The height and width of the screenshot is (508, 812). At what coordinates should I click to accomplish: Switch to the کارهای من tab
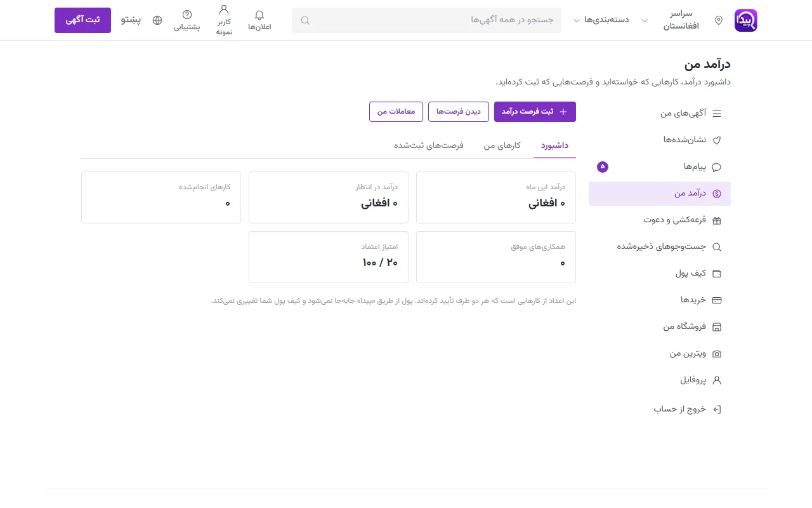502,145
